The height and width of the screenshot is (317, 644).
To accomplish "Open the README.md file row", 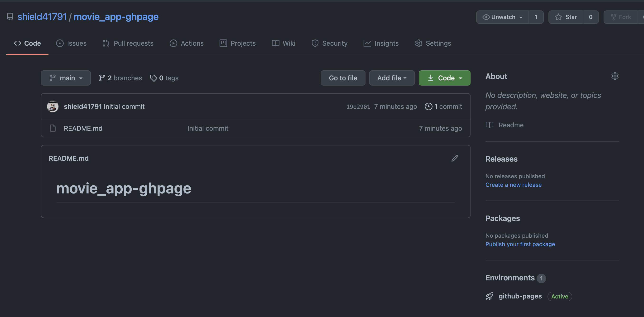I will [255, 128].
